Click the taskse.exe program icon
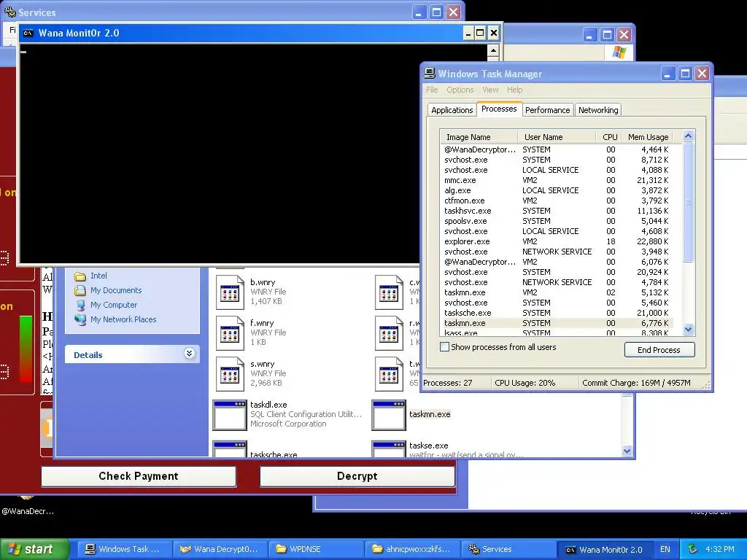 389,449
